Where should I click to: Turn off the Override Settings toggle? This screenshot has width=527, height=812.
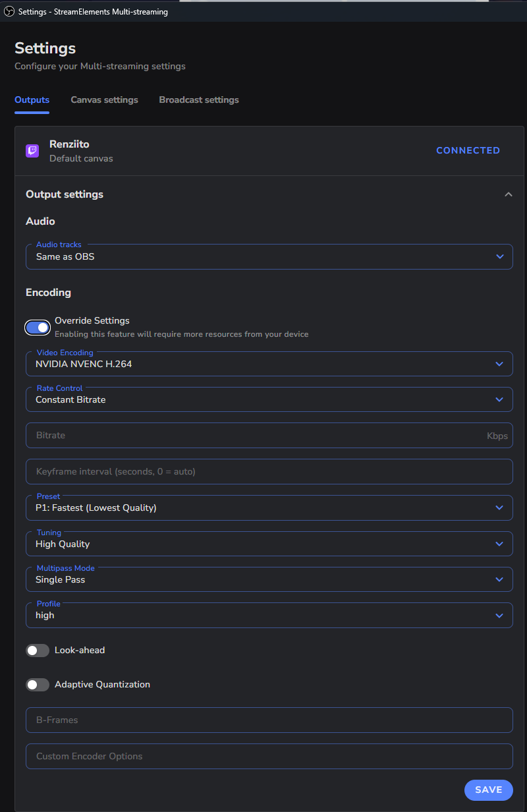(38, 327)
